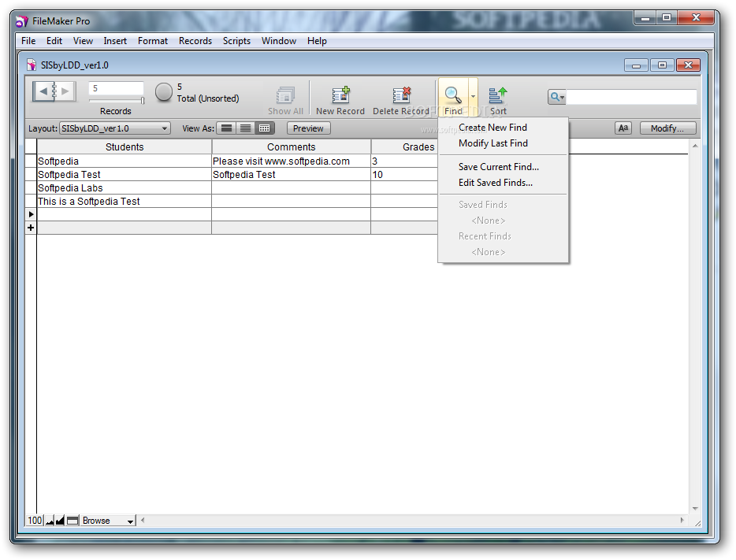Screen dimensions: 736x560
Task: Open the View menu
Action: point(83,41)
